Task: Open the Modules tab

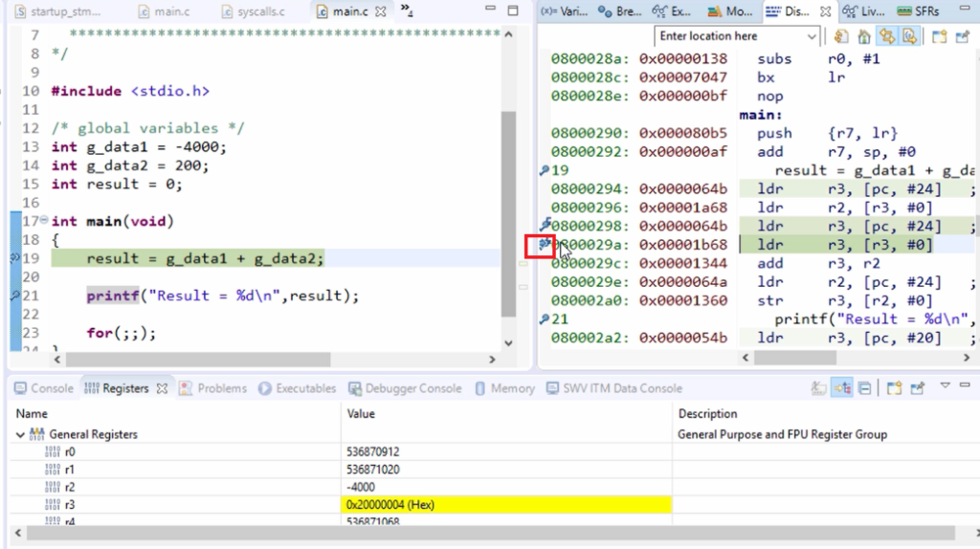Action: (730, 11)
